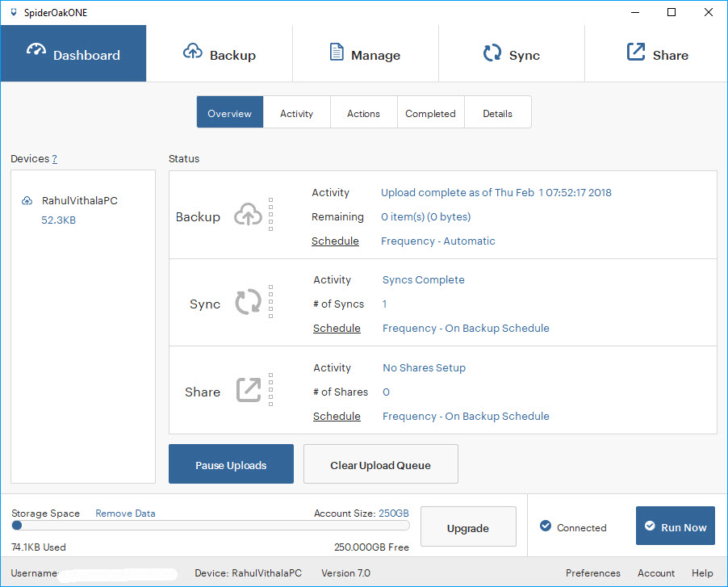Open the Backup Schedule link
This screenshot has height=587, width=728.
pyautogui.click(x=335, y=241)
